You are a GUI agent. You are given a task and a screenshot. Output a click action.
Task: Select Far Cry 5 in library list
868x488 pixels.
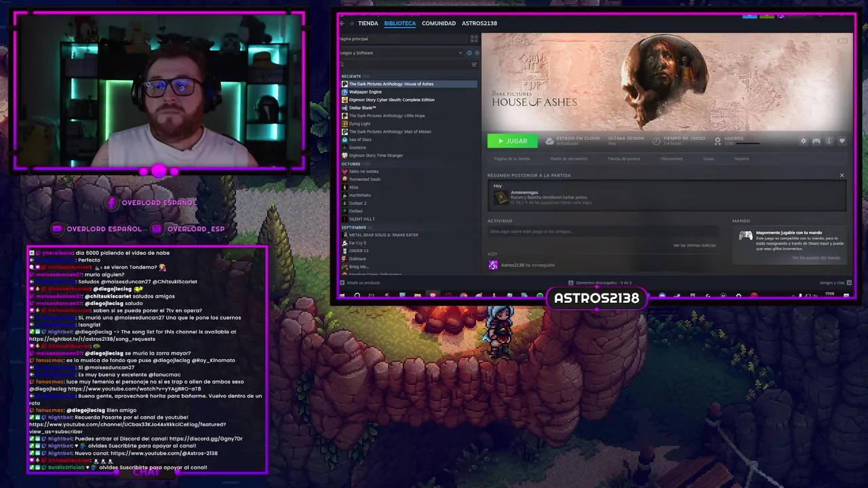pos(409,243)
